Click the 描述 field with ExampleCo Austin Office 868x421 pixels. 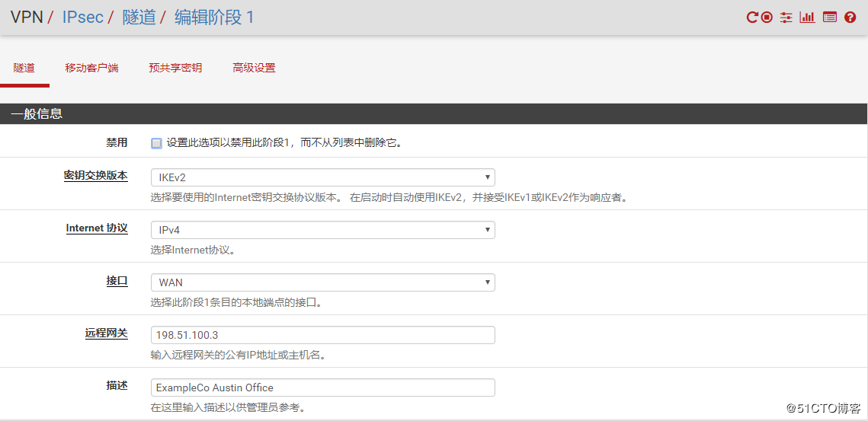point(322,388)
